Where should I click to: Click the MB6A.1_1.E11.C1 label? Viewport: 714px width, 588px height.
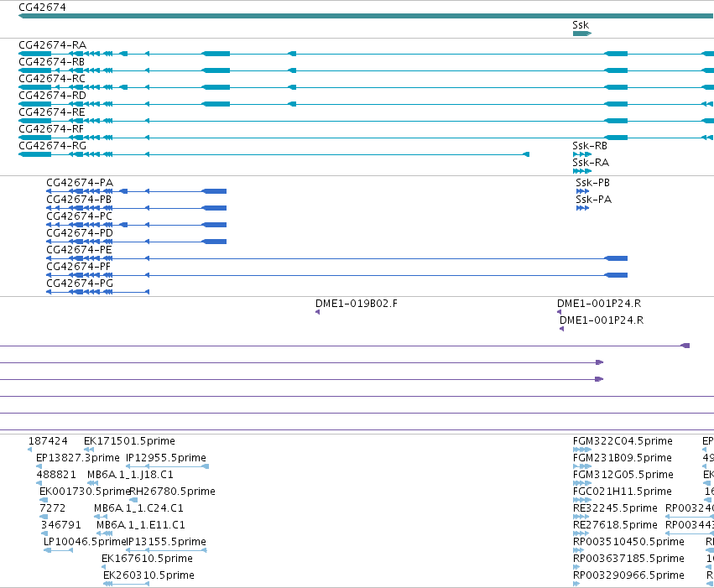[x=141, y=526]
